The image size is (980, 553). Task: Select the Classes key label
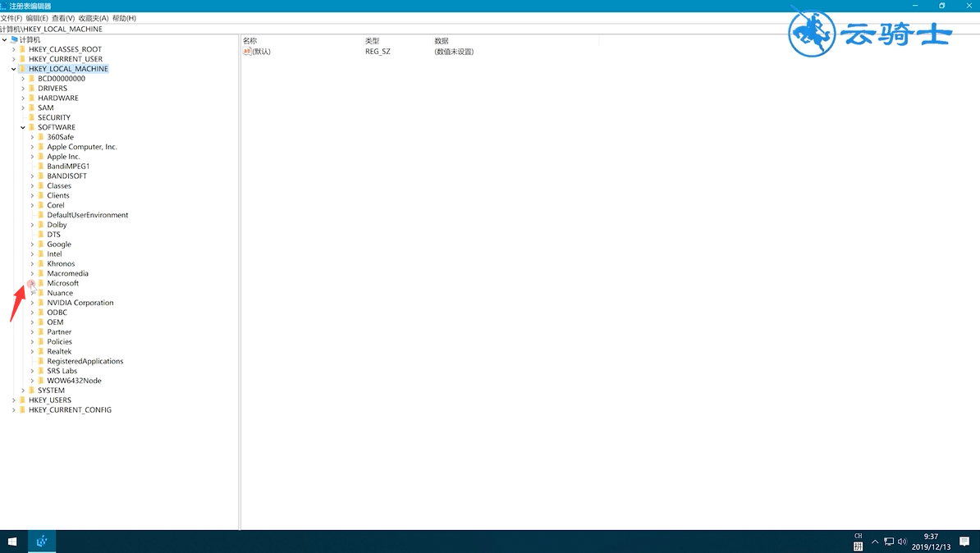pos(59,185)
